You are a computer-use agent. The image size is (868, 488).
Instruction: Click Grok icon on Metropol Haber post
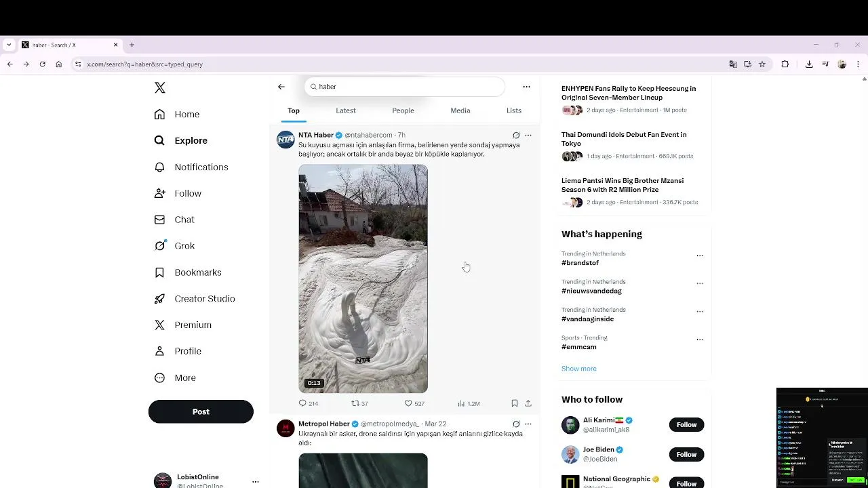[516, 424]
